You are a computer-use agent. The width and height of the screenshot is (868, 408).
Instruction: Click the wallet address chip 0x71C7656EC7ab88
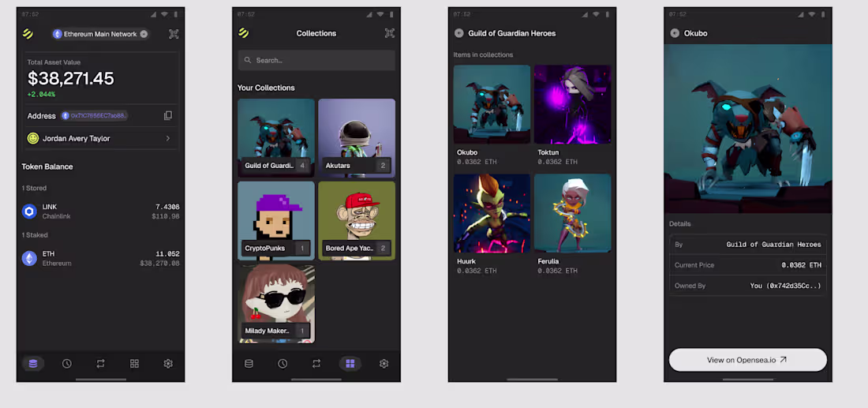click(x=95, y=116)
